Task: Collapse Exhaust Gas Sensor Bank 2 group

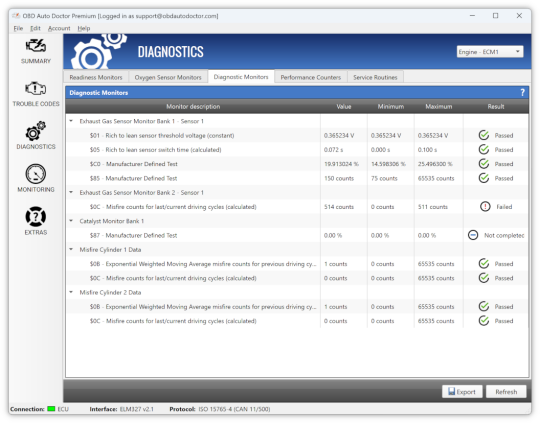Action: 71,192
